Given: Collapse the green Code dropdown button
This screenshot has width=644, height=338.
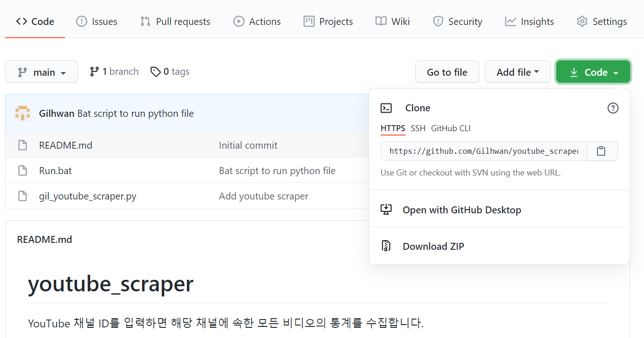Looking at the screenshot, I should coord(593,72).
